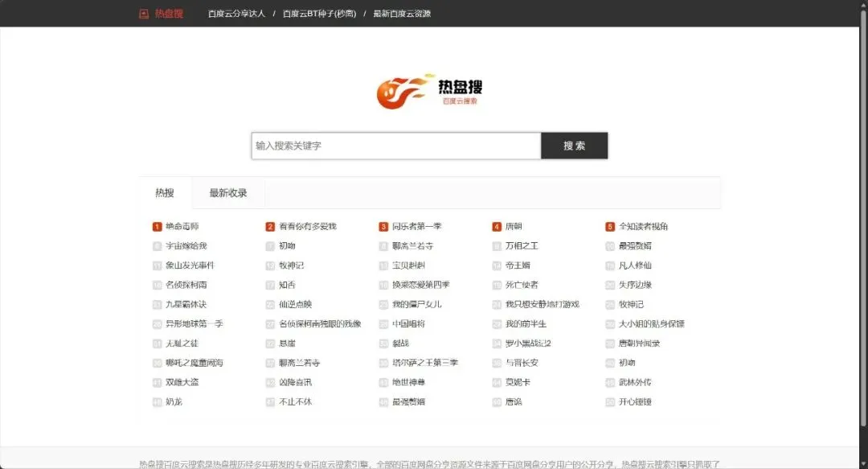This screenshot has width=868, height=469.
Task: Open the hot search 全知读者视角
Action: click(x=643, y=227)
